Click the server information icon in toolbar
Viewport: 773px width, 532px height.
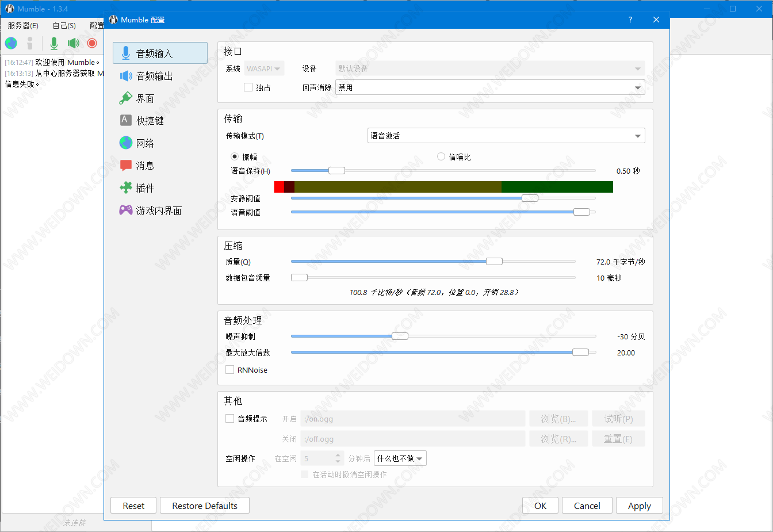(30, 43)
